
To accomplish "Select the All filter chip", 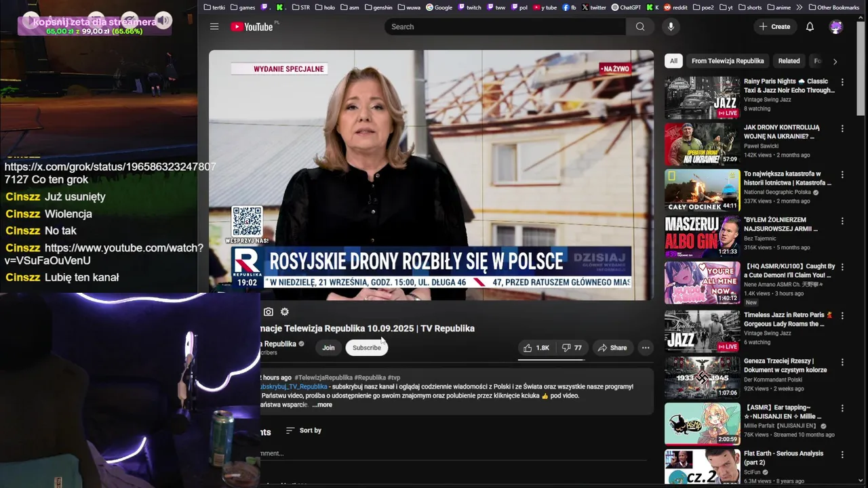I will point(673,61).
